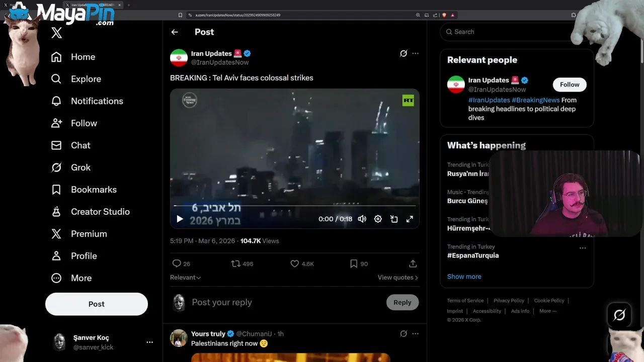The image size is (644, 362).
Task: Click the browser address bar URL
Action: pos(237,15)
